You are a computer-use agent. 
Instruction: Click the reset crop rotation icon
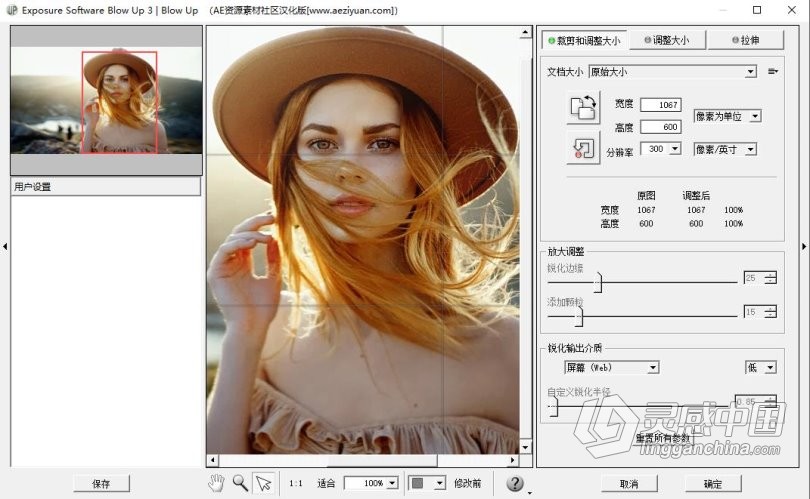[583, 148]
